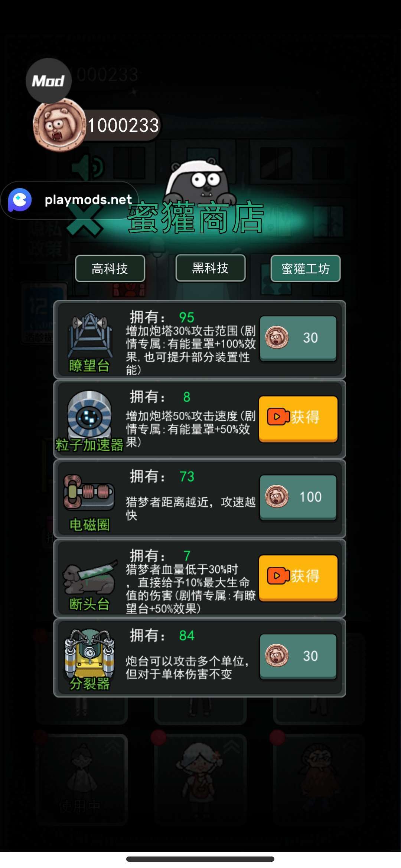Viewport: 401px width, 868px height.
Task: Buy 瞭望台 for 30 coins
Action: tap(298, 338)
